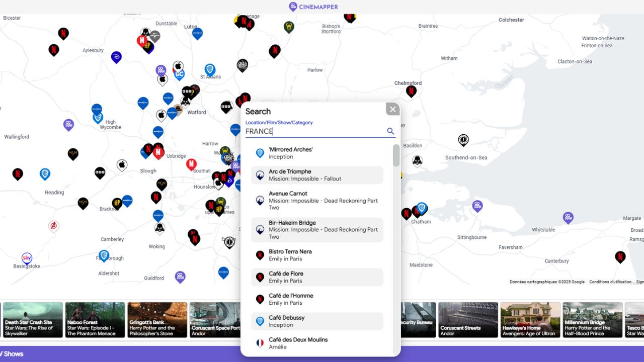Open the Millennium Bridge Harry Potter thumbnail
The image size is (644, 362).
[592, 320]
